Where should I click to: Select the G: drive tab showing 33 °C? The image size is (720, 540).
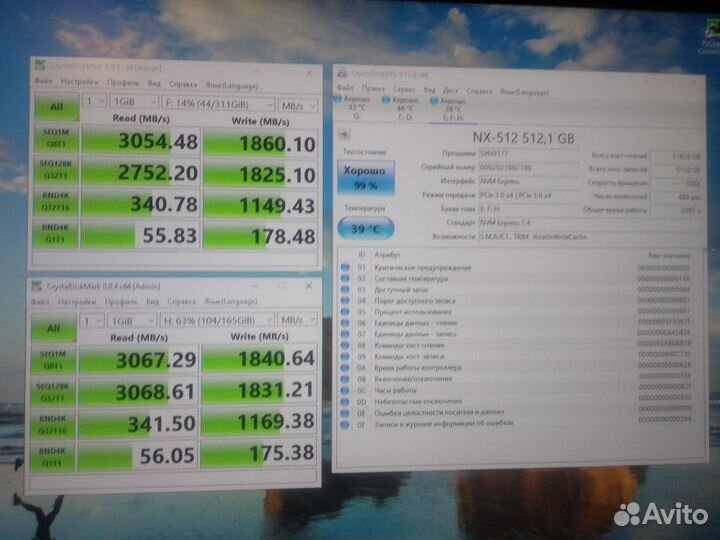[356, 107]
